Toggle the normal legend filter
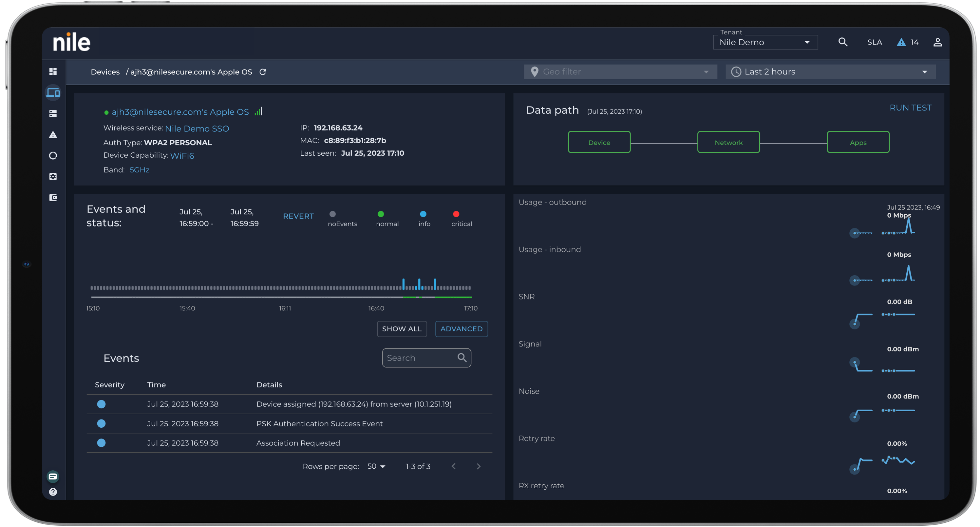Screen dimensions: 980x527 point(387,219)
